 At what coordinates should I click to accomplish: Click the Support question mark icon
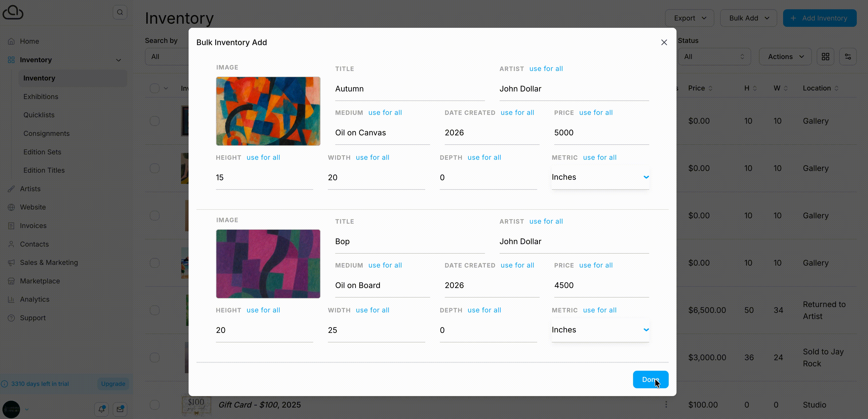coord(11,318)
